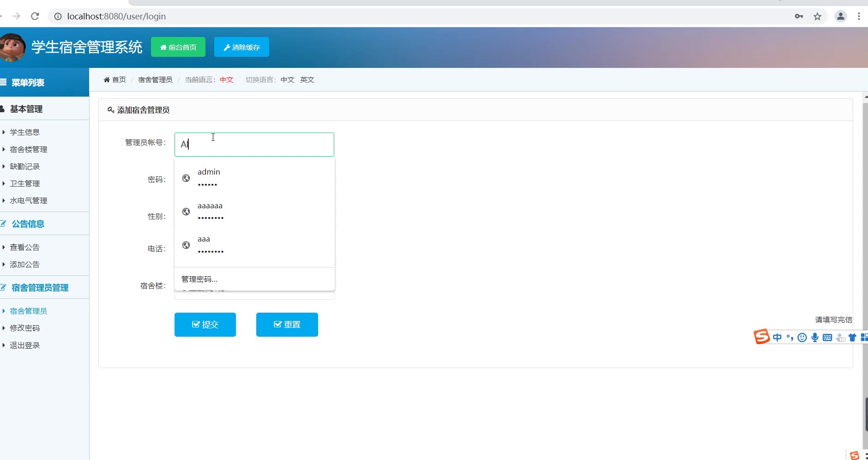The image size is (868, 460).
Task: Open 宿舍楼管理 in sidebar menu
Action: point(29,150)
